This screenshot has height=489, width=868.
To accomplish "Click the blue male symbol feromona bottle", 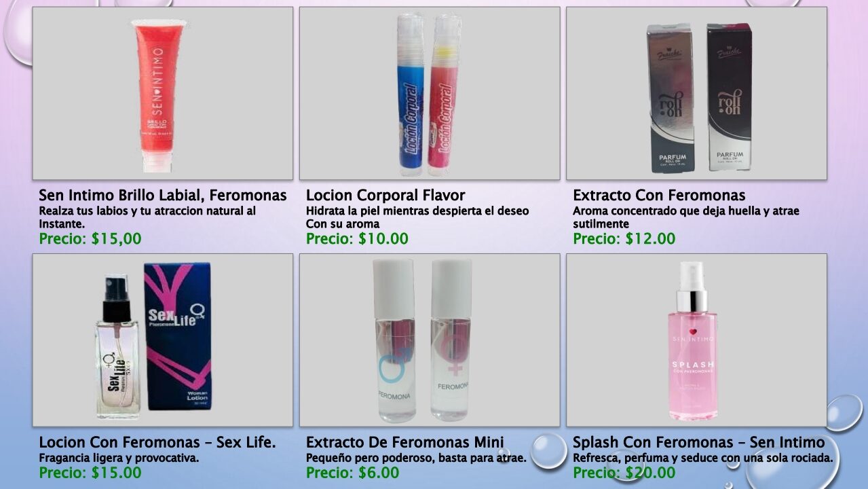I will tap(396, 340).
